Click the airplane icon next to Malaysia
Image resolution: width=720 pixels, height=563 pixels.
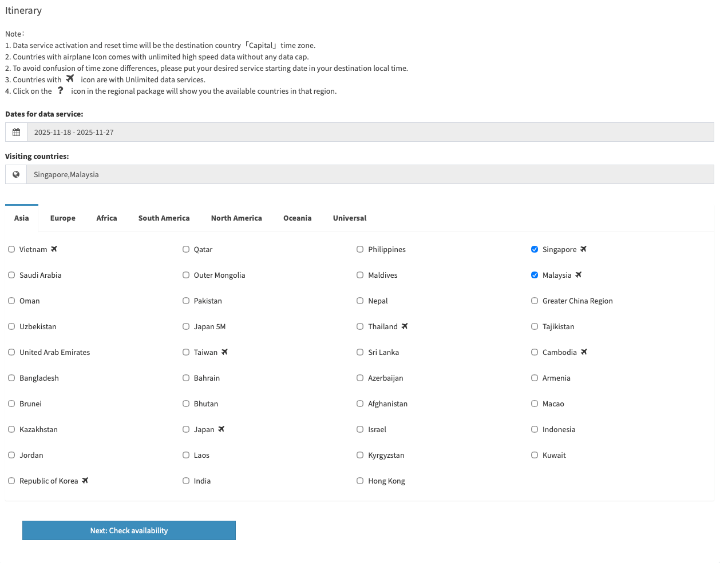(578, 275)
